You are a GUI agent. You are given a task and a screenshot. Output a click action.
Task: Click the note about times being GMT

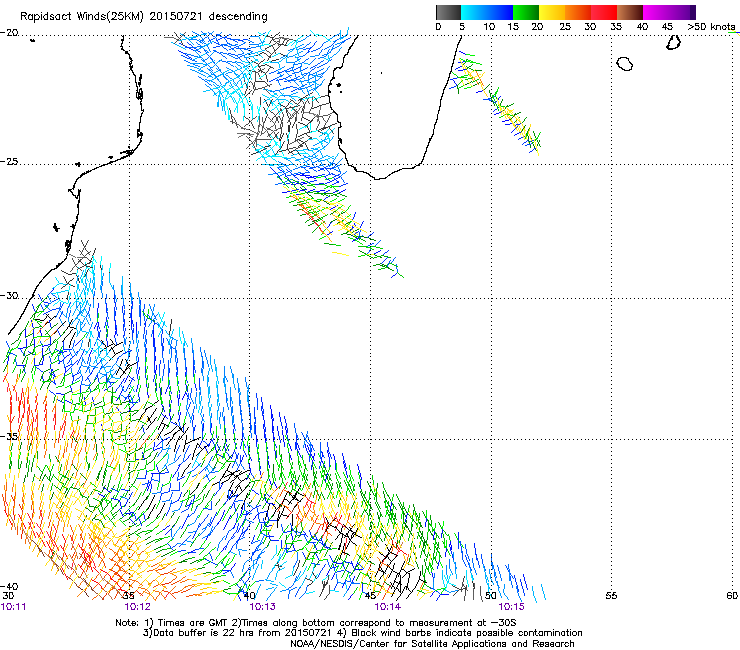pos(316,623)
